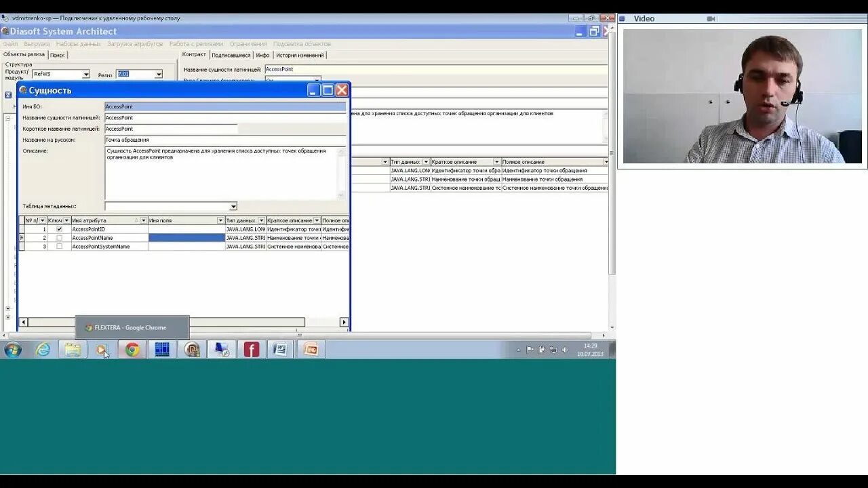
Task: Collapse the top tree node in left panel
Action: 8,118
